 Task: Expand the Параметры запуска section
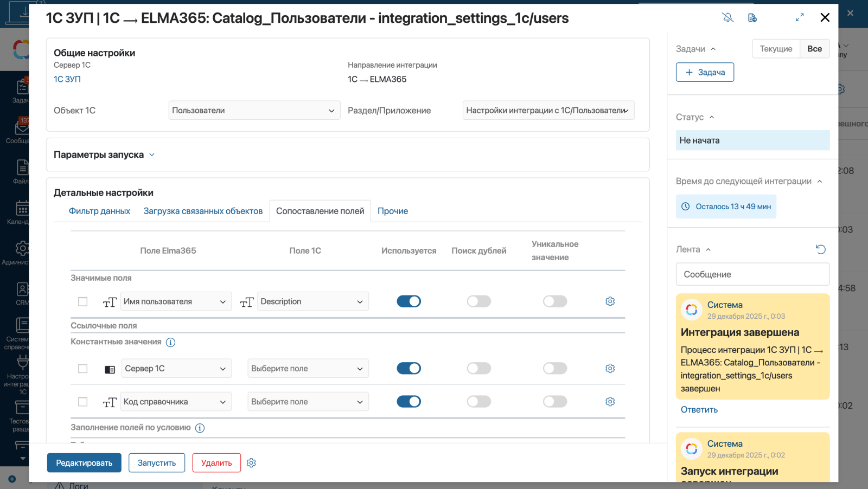click(104, 155)
